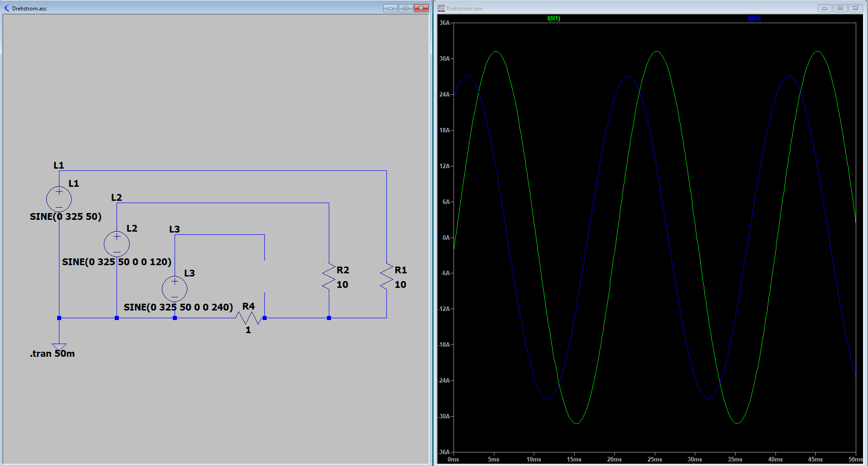This screenshot has height=466, width=868.
Task: Select resistor R2 symbol
Action: pyautogui.click(x=329, y=277)
